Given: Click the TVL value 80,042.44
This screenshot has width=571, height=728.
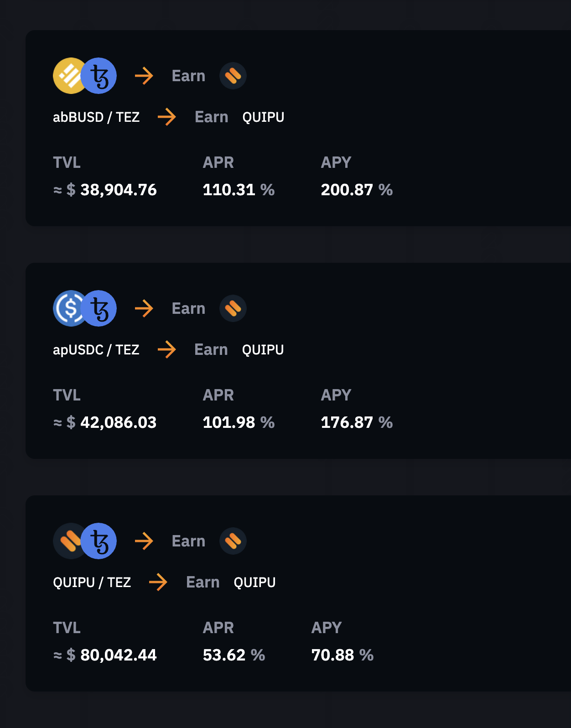Looking at the screenshot, I should pyautogui.click(x=118, y=655).
